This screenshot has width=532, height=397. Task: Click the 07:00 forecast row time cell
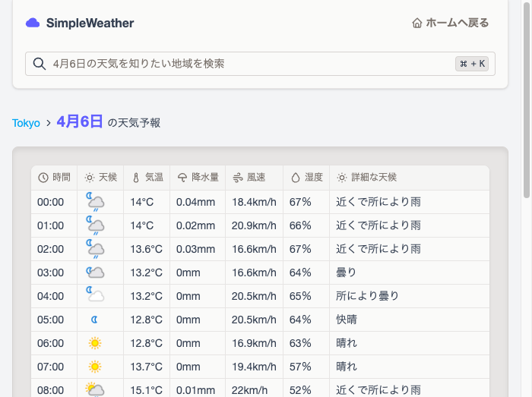(51, 367)
